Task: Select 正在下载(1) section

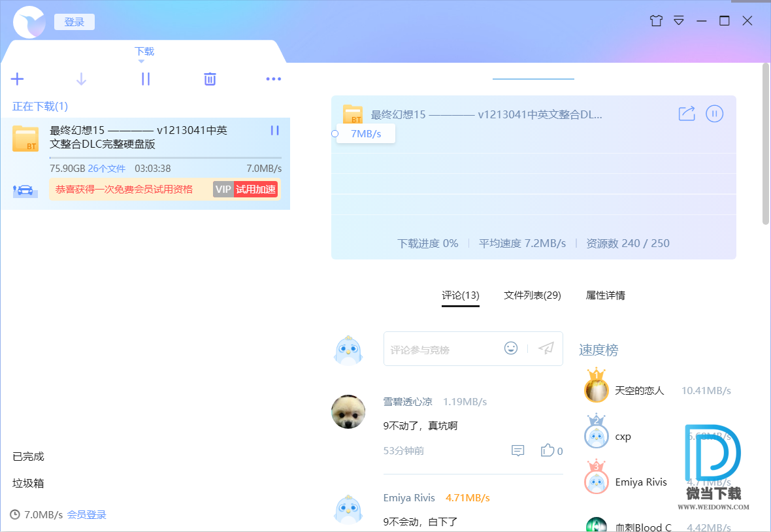Action: click(x=41, y=106)
